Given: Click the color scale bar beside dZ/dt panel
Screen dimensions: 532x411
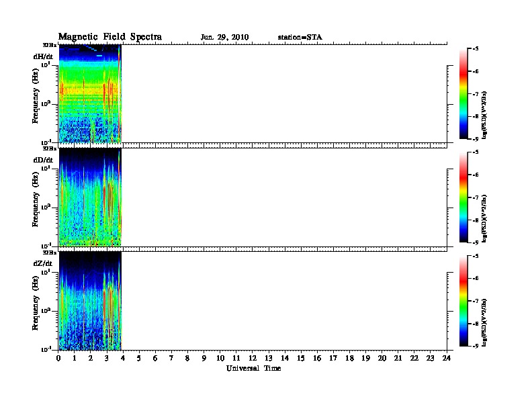Looking at the screenshot, I should (463, 301).
